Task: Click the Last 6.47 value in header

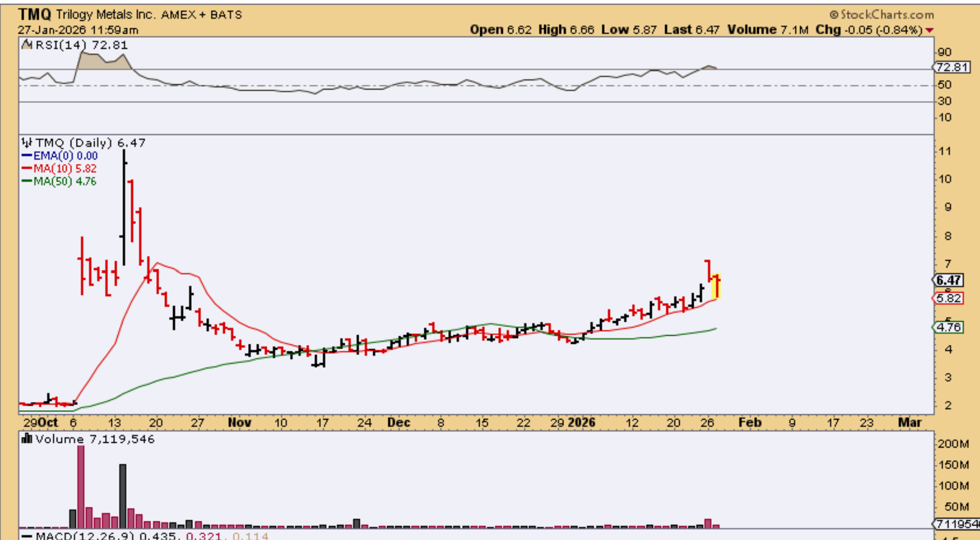Action: click(x=692, y=30)
